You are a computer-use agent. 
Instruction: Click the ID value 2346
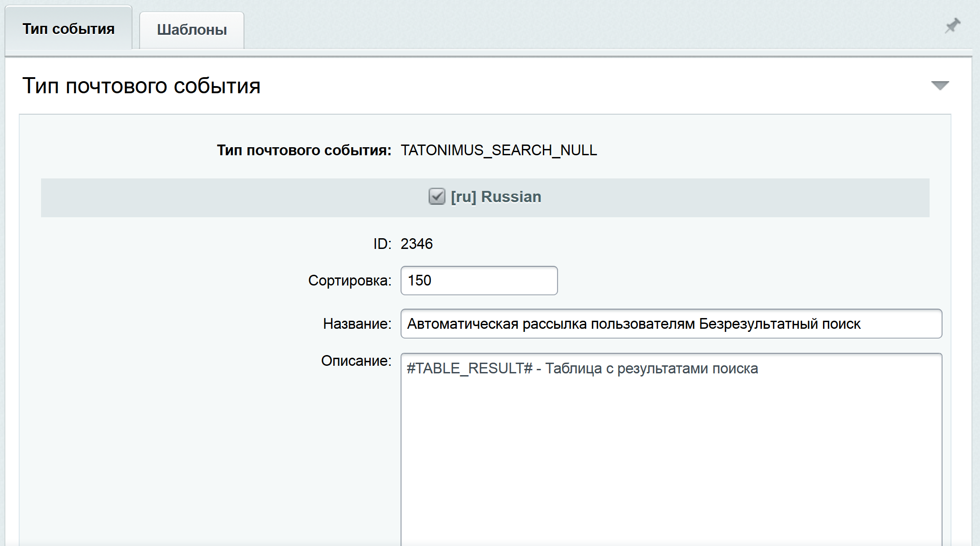(x=416, y=244)
